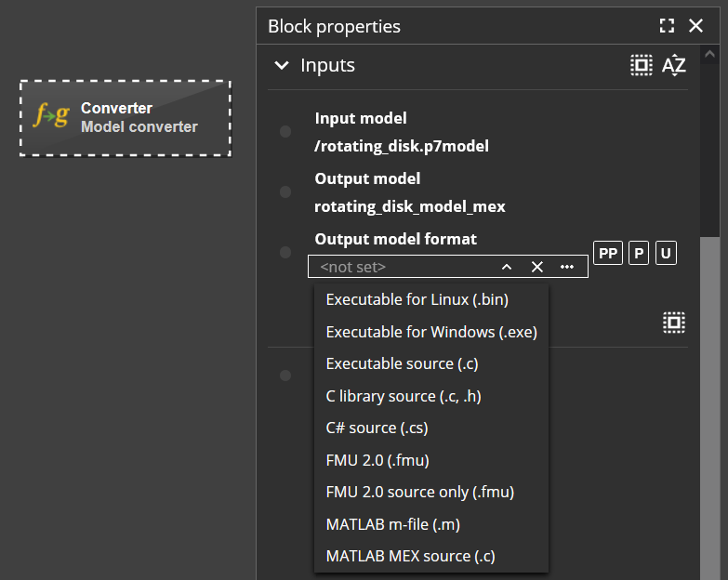The height and width of the screenshot is (580, 728).
Task: Click the select-all ports icon beside Inputs
Action: pos(641,65)
